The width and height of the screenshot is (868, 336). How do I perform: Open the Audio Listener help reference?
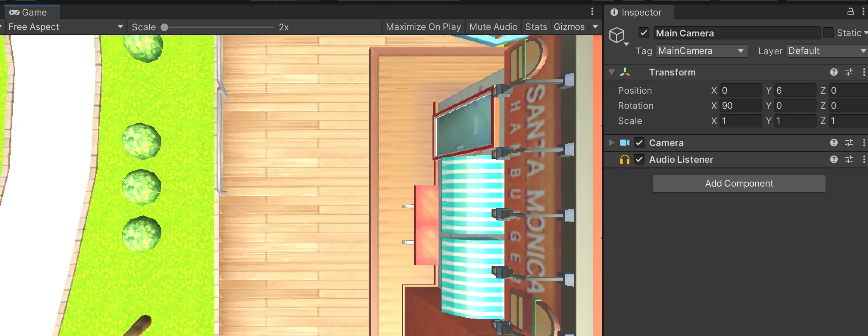click(834, 159)
